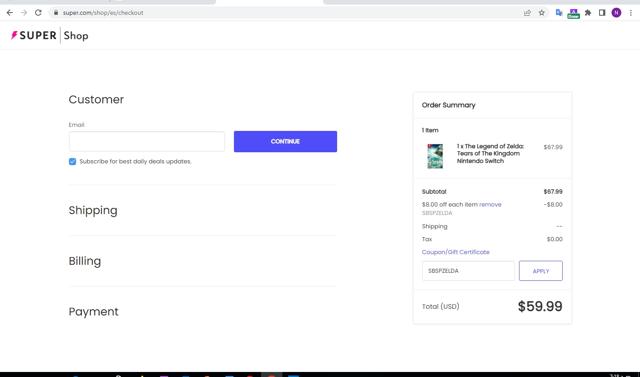640x377 pixels.
Task: Bookmark this page with the star icon
Action: click(542, 13)
